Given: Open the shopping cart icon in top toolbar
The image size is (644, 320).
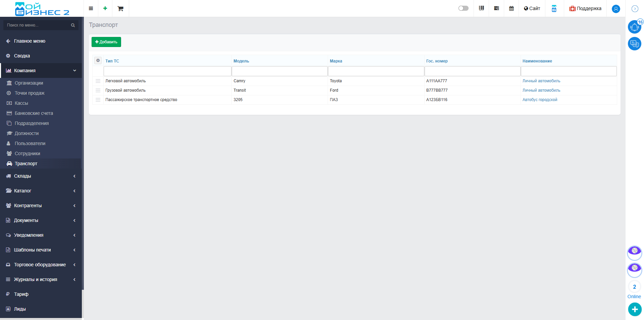Looking at the screenshot, I should (x=120, y=8).
